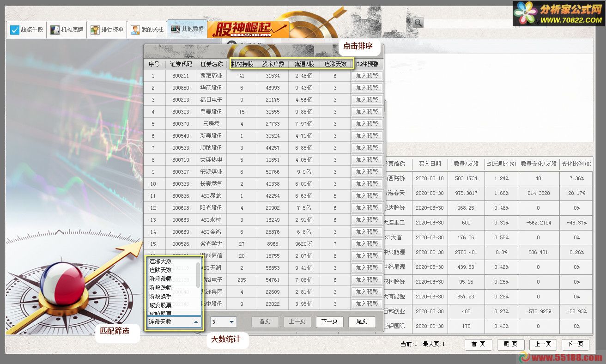Focus the search box beside the magnifier
The height and width of the screenshot is (364, 606).
[469, 23]
